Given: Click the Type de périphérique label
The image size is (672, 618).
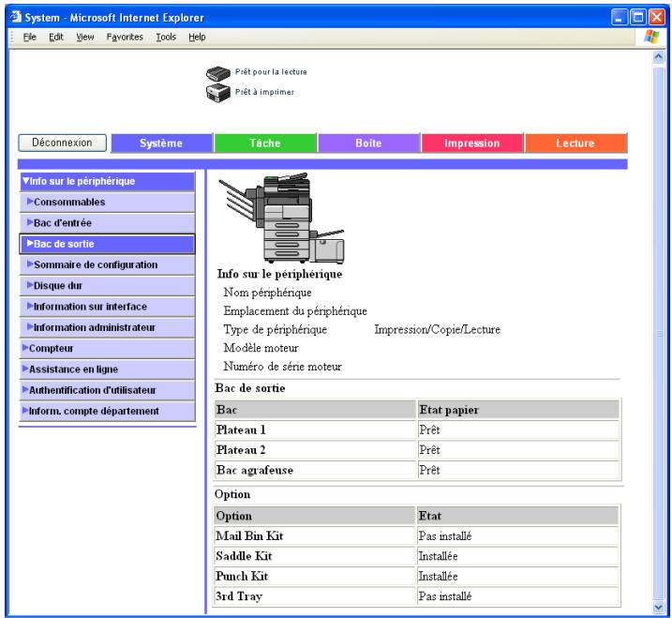Looking at the screenshot, I should tap(276, 330).
